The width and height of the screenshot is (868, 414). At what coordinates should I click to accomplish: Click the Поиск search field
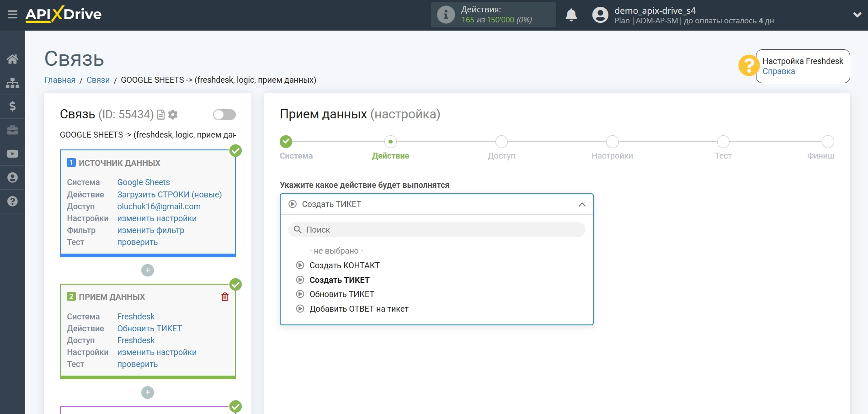pyautogui.click(x=437, y=230)
